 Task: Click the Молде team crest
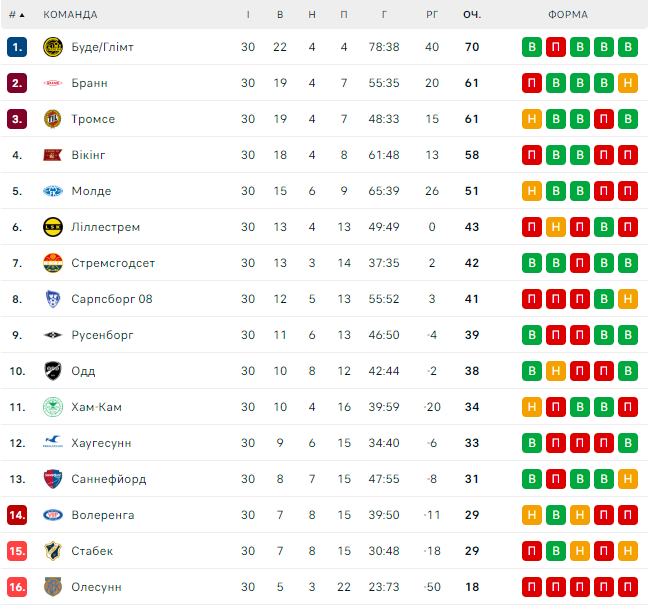(x=53, y=191)
